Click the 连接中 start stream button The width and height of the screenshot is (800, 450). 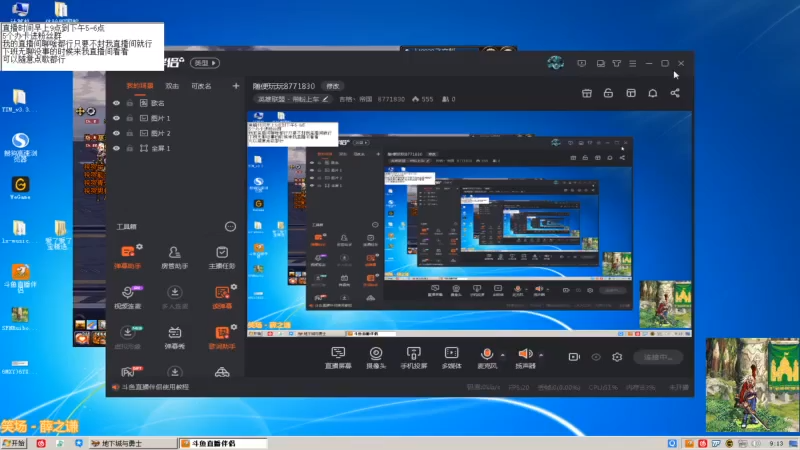coord(658,357)
